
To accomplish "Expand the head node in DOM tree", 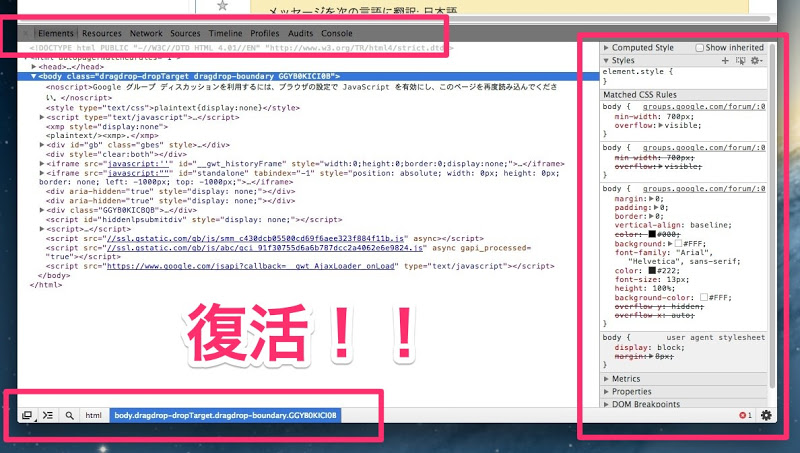I will tap(34, 67).
